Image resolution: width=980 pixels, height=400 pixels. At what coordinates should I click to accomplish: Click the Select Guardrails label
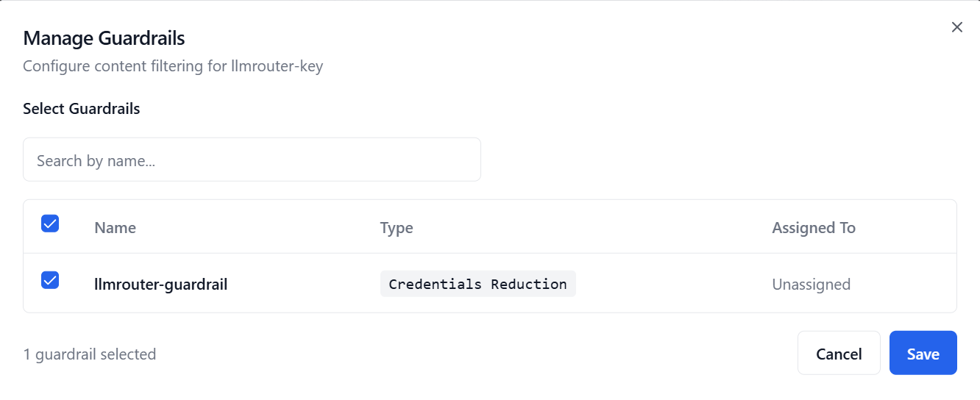tap(81, 109)
